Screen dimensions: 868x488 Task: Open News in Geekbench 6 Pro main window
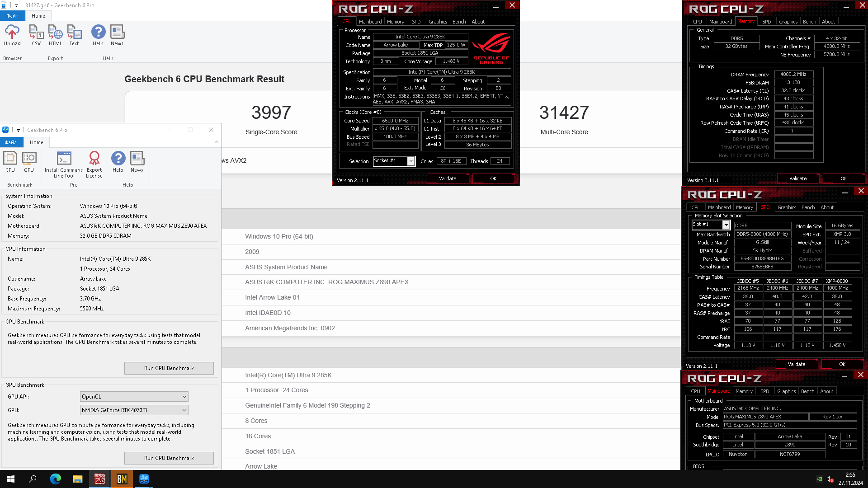coord(137,162)
